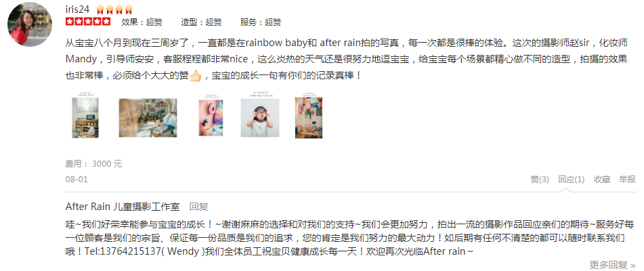Click After Rain 儿童摄影工作室 name

[x=123, y=207]
